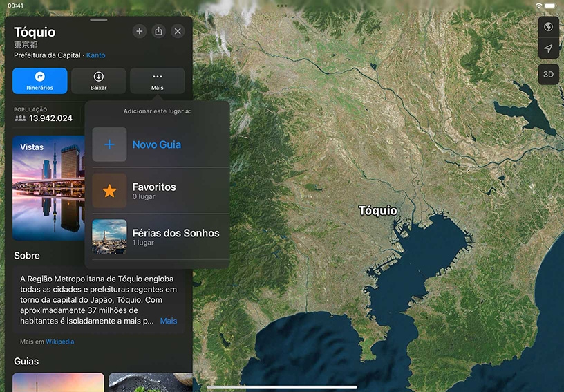
Task: Expand the Sobre description with Mais link
Action: pyautogui.click(x=169, y=321)
